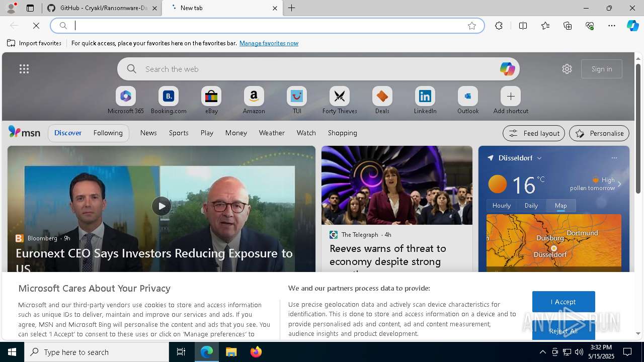The width and height of the screenshot is (644, 362).
Task: Open Forty Thieves shortcut
Action: point(340,101)
